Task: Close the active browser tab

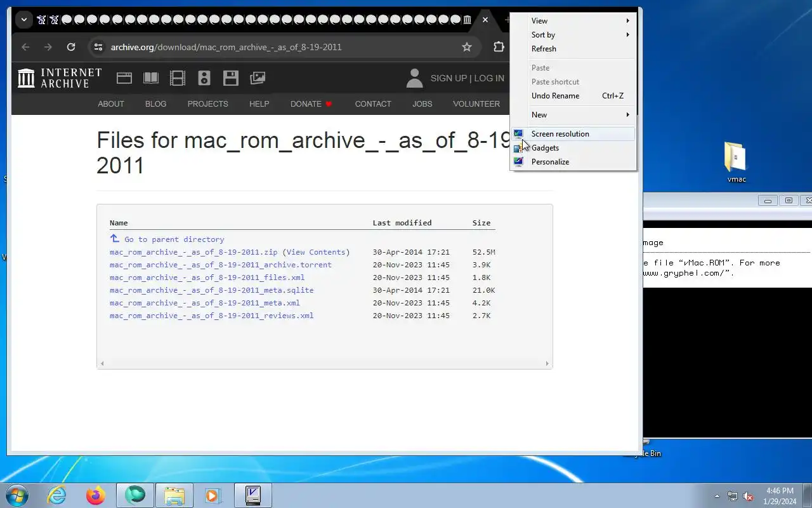Action: pos(485,20)
